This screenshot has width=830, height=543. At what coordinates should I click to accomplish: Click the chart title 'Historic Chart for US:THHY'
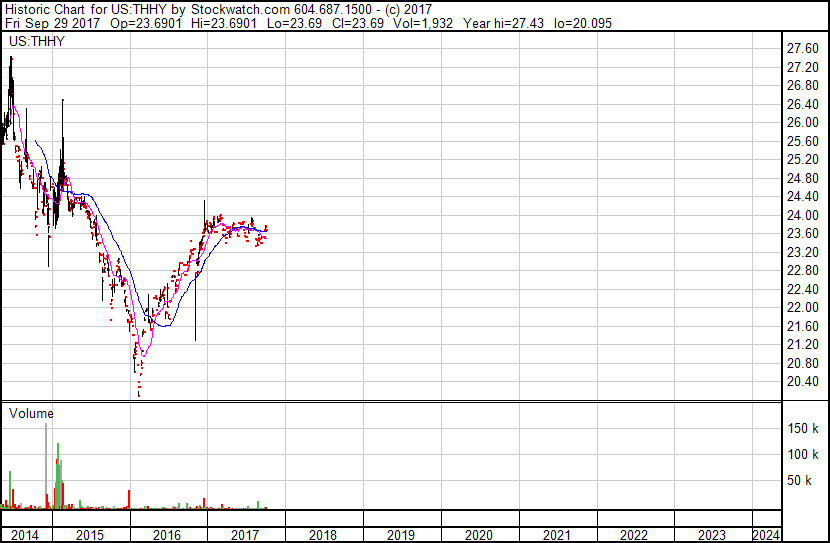coord(86,9)
